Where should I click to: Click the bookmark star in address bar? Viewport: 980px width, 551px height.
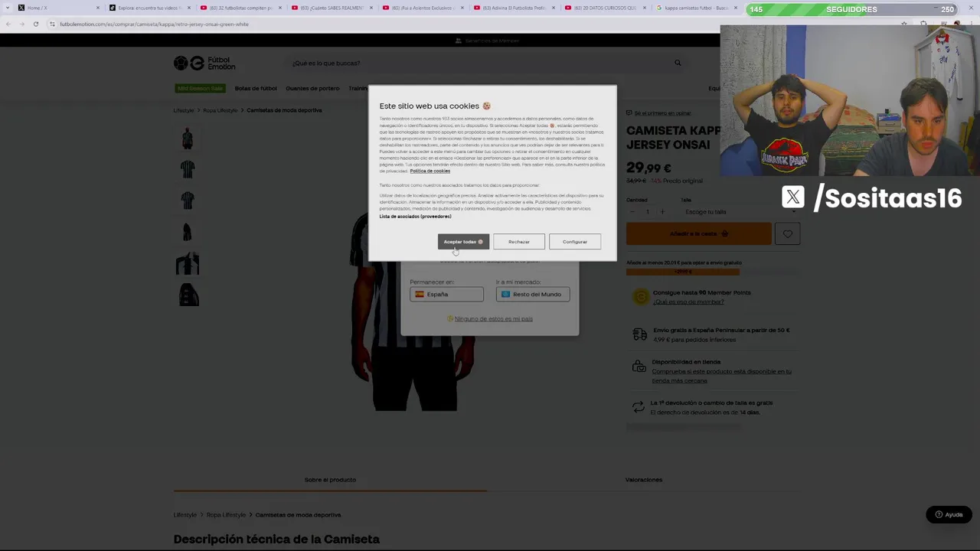pos(904,24)
